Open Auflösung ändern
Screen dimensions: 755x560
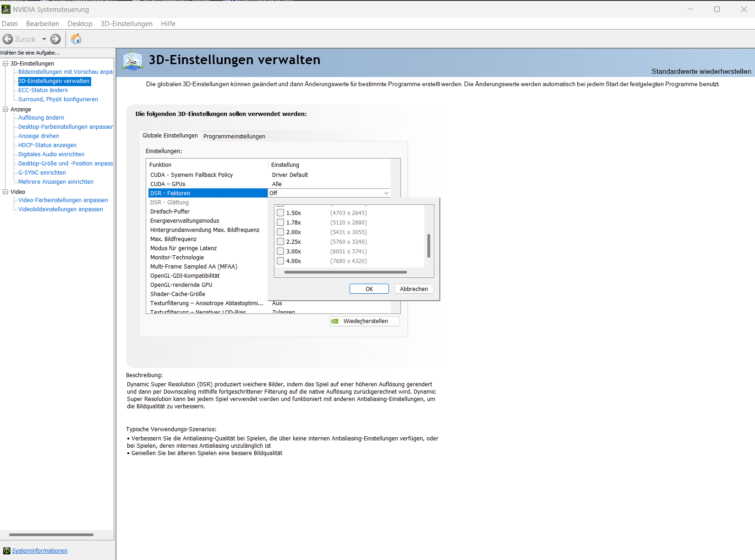pyautogui.click(x=41, y=118)
